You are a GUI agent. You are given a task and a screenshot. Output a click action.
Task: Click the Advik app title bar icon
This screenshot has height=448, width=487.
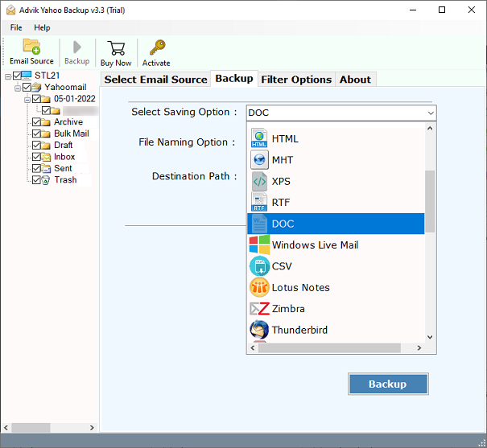point(11,10)
